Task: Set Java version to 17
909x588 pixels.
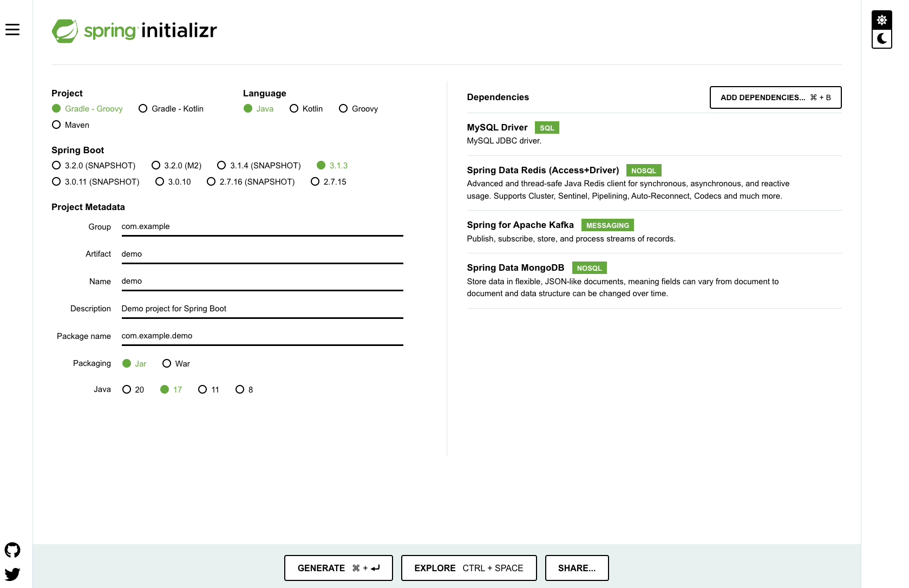Action: point(171,390)
